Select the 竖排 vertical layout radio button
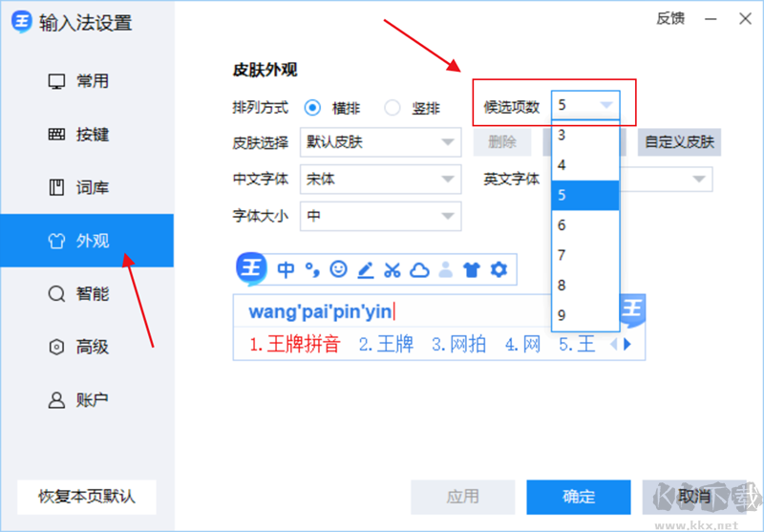764x532 pixels. 393,108
